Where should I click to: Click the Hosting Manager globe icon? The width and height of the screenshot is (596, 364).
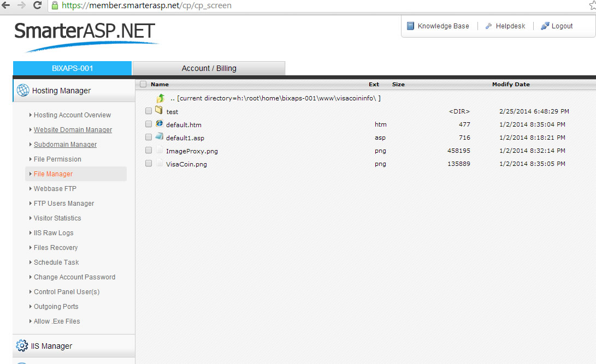[23, 91]
